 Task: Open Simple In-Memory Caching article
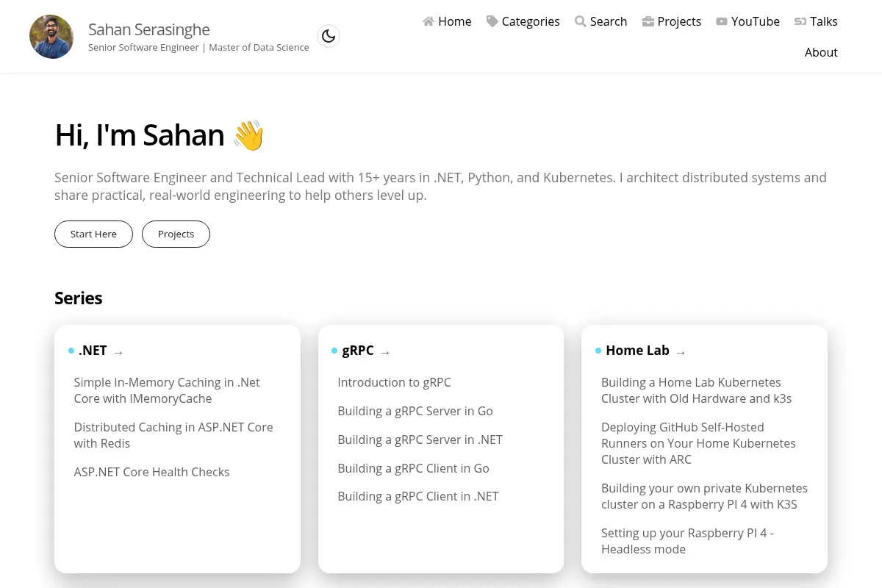pyautogui.click(x=167, y=390)
